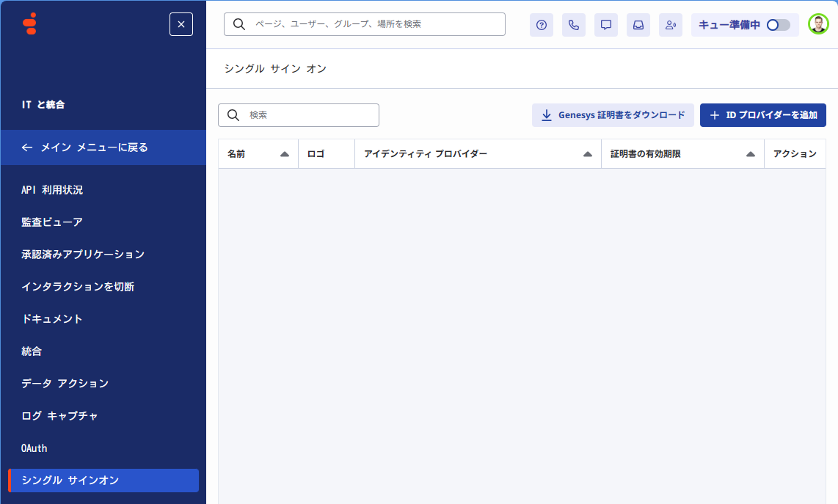The width and height of the screenshot is (838, 504).
Task: Go back via メイン メニューに戻る
Action: (x=85, y=147)
